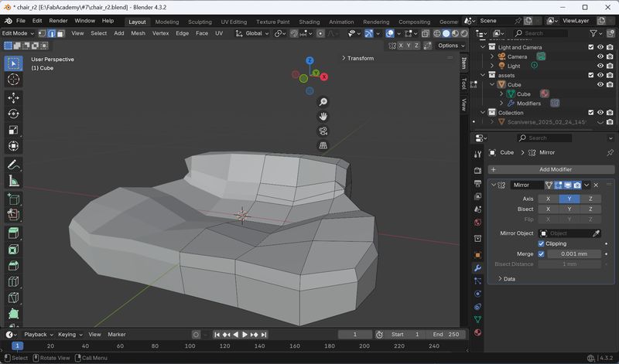Open the Vertex menu
The image size is (619, 364).
pyautogui.click(x=160, y=33)
